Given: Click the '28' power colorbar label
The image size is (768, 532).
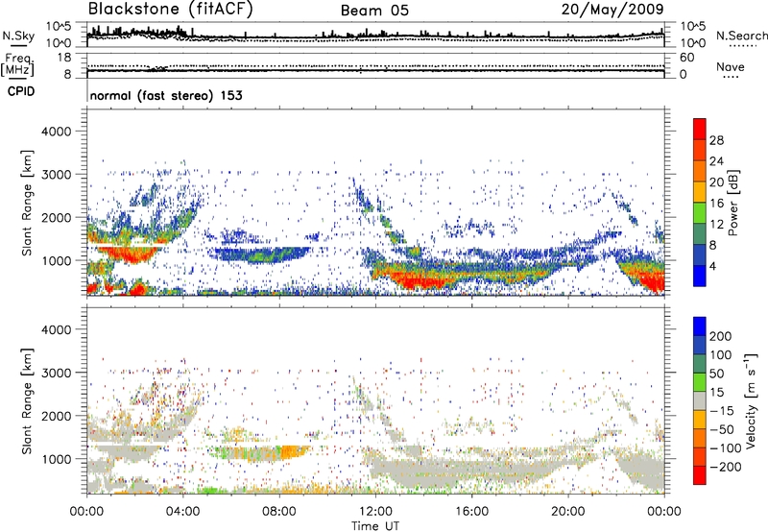Looking at the screenshot, I should [x=716, y=140].
